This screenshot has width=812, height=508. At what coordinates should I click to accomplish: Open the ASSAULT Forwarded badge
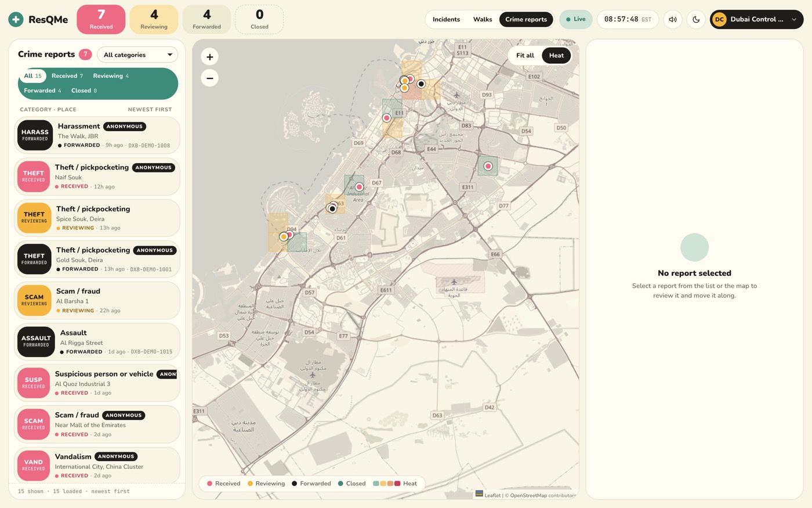36,341
